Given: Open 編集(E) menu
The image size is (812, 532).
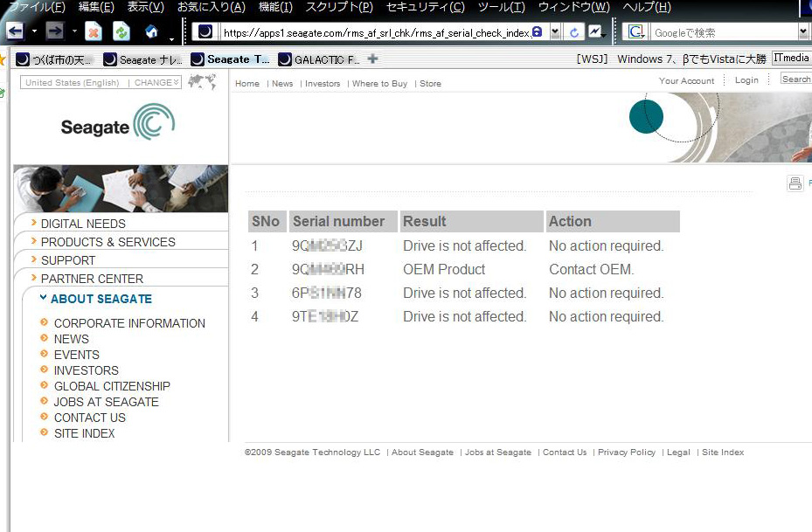Looking at the screenshot, I should tap(96, 7).
